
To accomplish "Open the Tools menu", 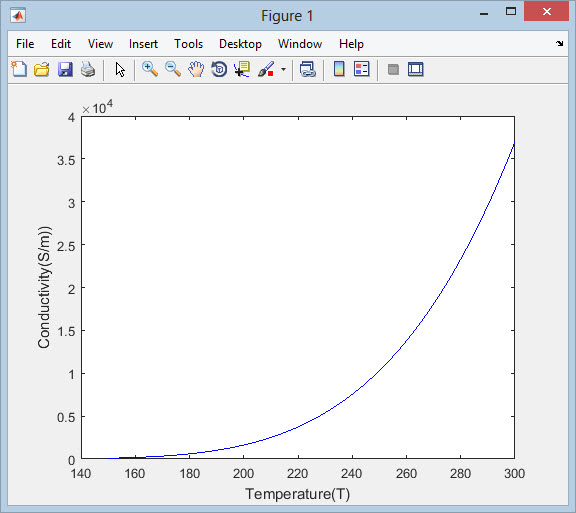I will pyautogui.click(x=188, y=44).
